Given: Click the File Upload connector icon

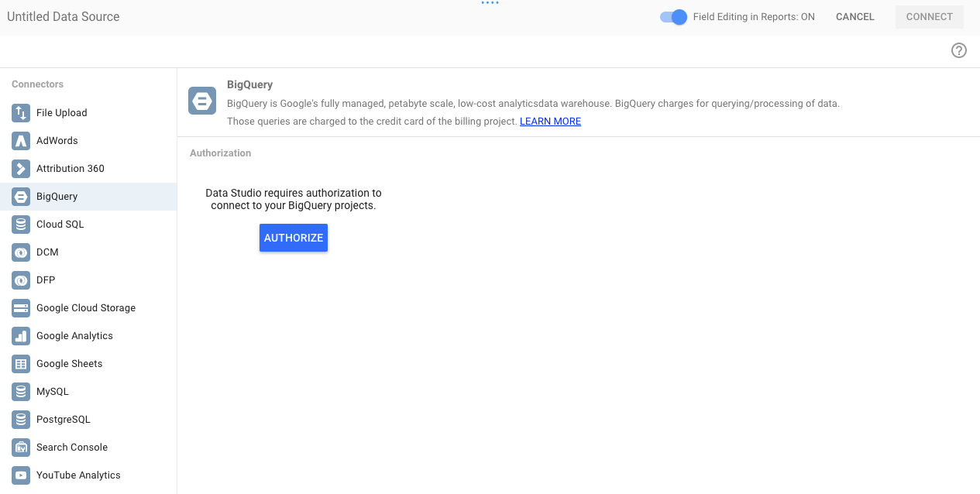Looking at the screenshot, I should [21, 113].
